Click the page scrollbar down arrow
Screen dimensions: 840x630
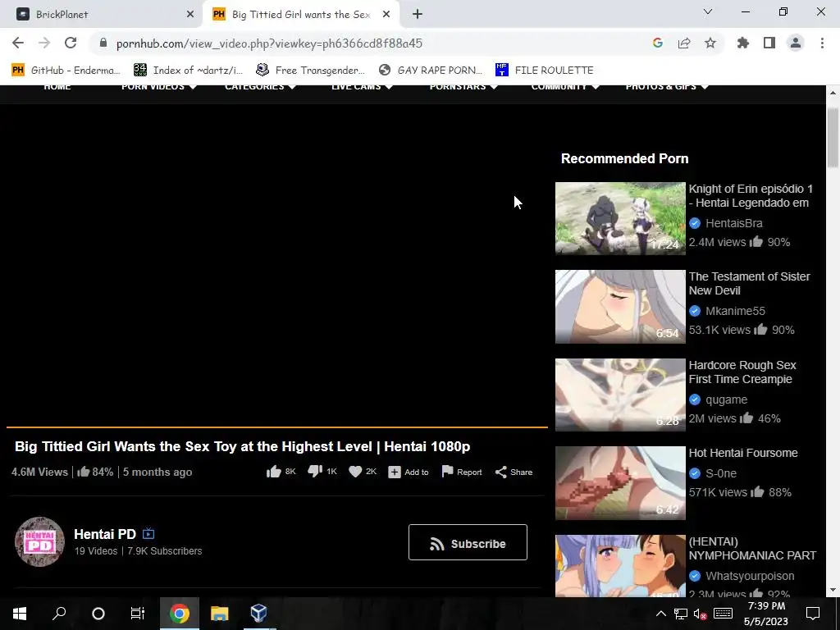pyautogui.click(x=833, y=590)
